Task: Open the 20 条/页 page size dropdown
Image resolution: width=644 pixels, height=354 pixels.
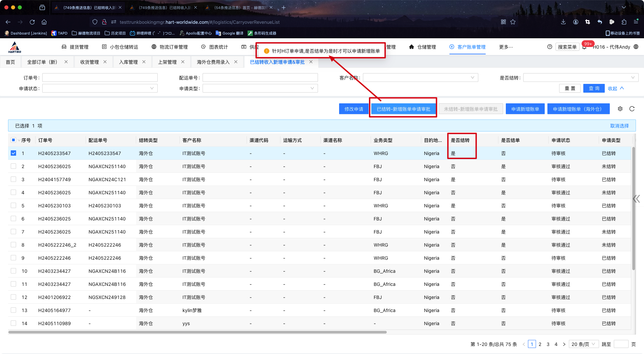Action: [x=583, y=344]
